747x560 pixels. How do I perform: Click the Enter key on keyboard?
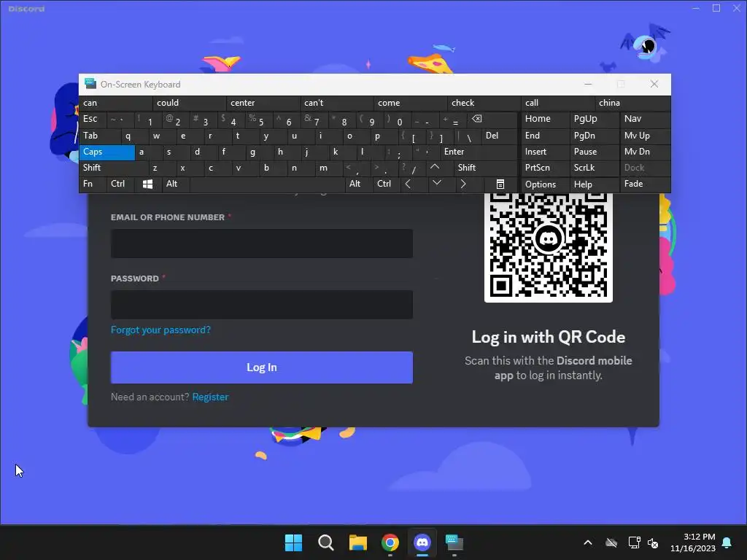[479, 152]
